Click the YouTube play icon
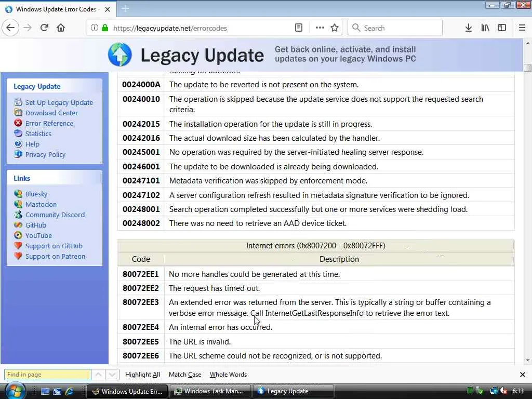 coord(18,235)
